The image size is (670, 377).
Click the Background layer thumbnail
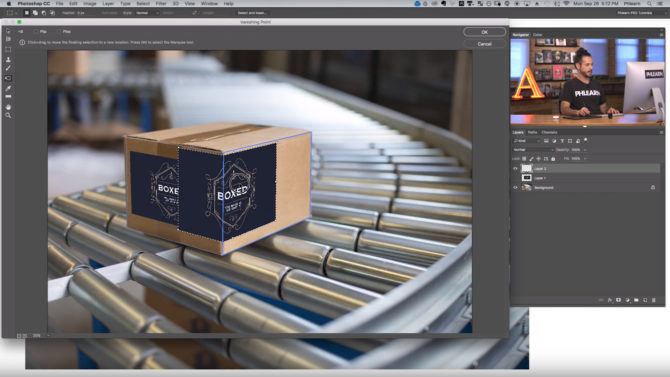[x=526, y=187]
